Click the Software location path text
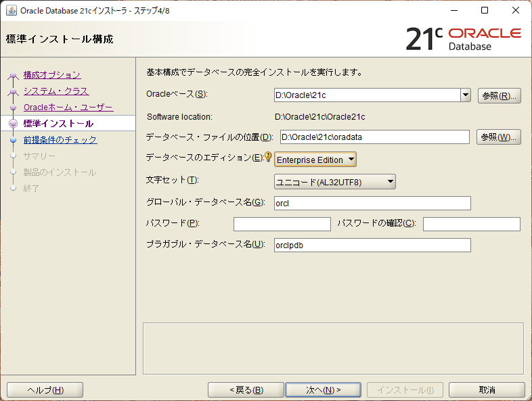 (320, 117)
